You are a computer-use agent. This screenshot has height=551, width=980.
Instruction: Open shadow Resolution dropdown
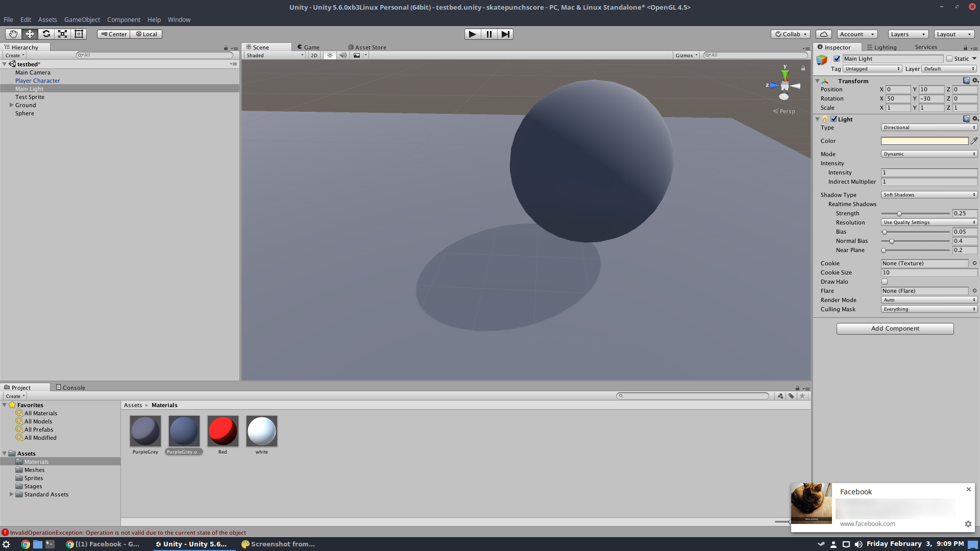point(929,222)
